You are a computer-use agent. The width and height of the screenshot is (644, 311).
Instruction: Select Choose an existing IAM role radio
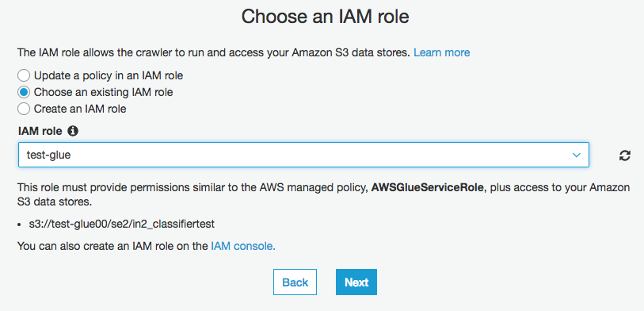(x=24, y=93)
